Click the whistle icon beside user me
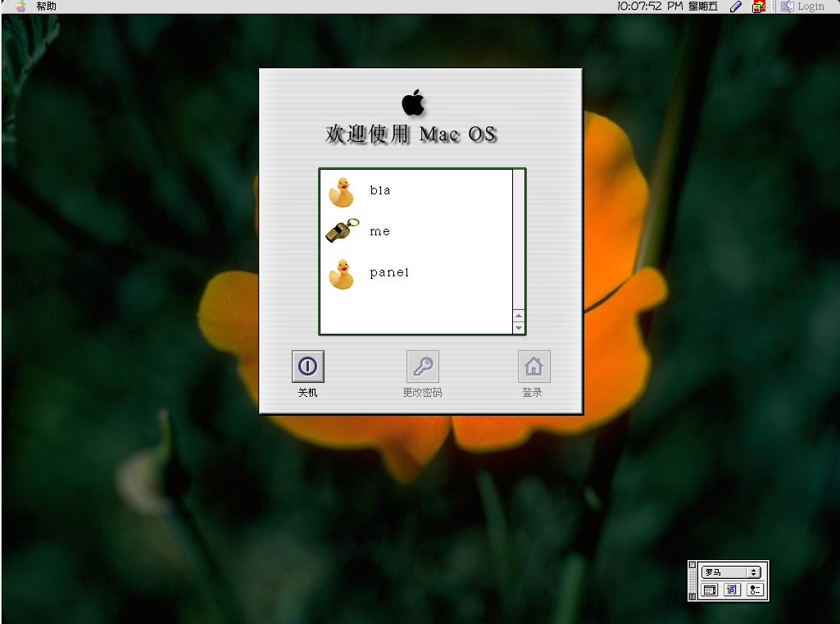The height and width of the screenshot is (624, 840). click(340, 230)
